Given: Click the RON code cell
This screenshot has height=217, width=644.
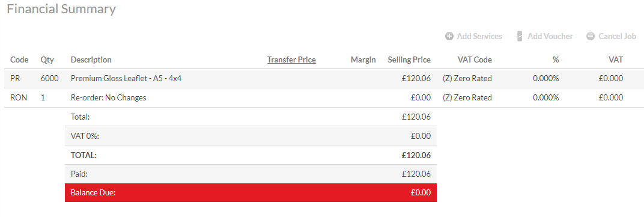Looking at the screenshot, I should [19, 98].
